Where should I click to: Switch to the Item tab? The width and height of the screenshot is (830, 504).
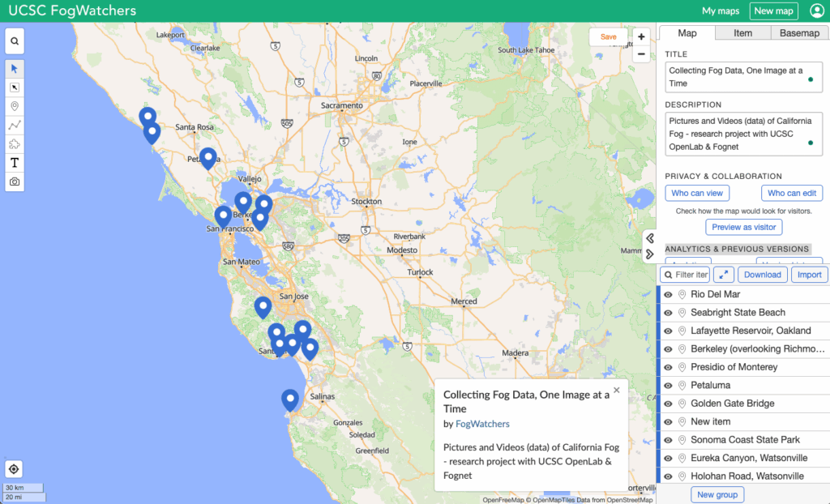point(742,33)
